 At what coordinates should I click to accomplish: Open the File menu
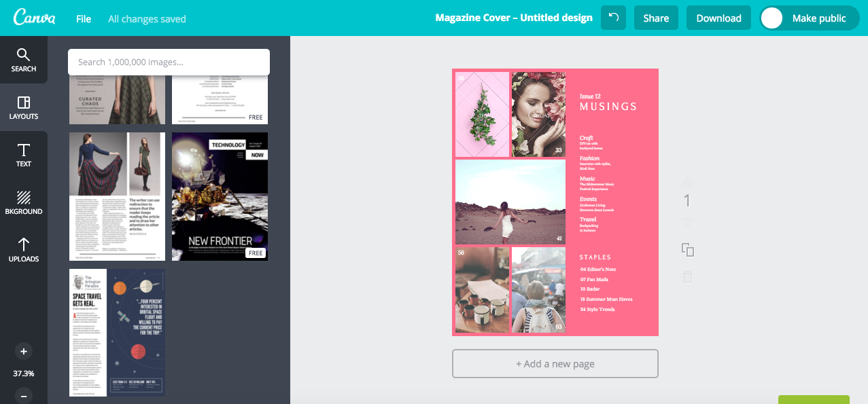pos(84,18)
